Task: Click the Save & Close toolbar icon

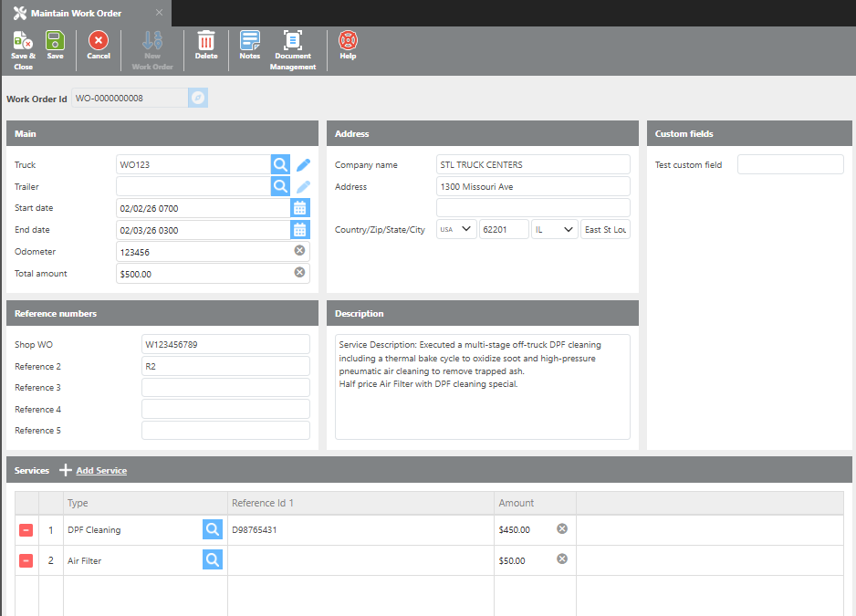Action: click(x=23, y=41)
